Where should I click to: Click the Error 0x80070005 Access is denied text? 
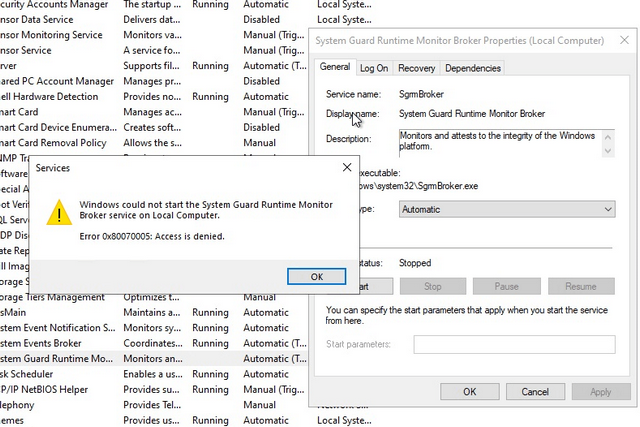[152, 236]
